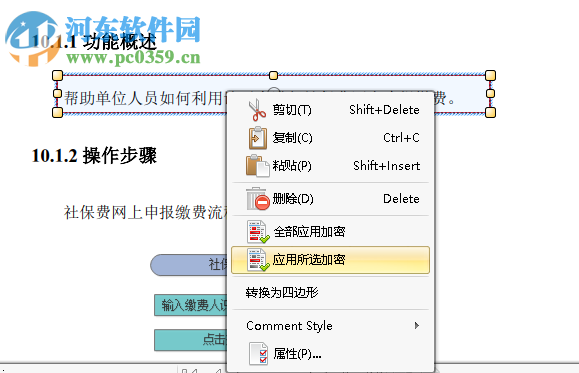Expand the Comment Style submenu arrow
Image resolution: width=579 pixels, height=373 pixels.
(417, 325)
